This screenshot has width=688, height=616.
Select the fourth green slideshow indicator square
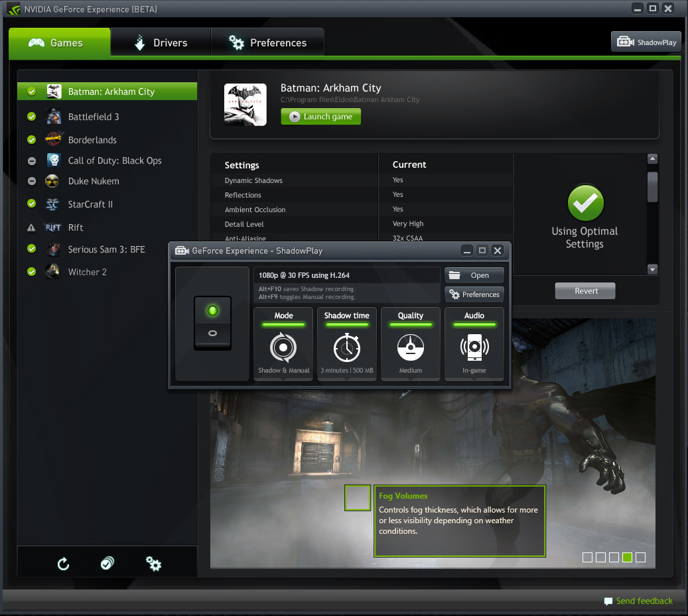click(x=627, y=557)
